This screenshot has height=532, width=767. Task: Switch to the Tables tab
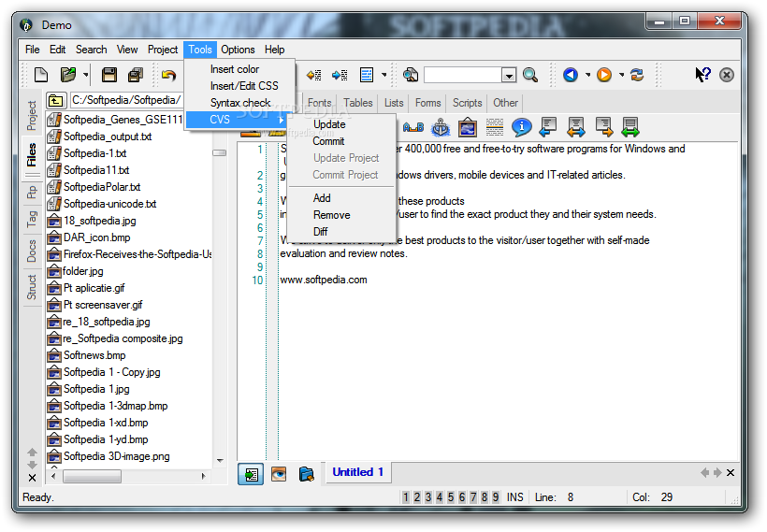357,103
